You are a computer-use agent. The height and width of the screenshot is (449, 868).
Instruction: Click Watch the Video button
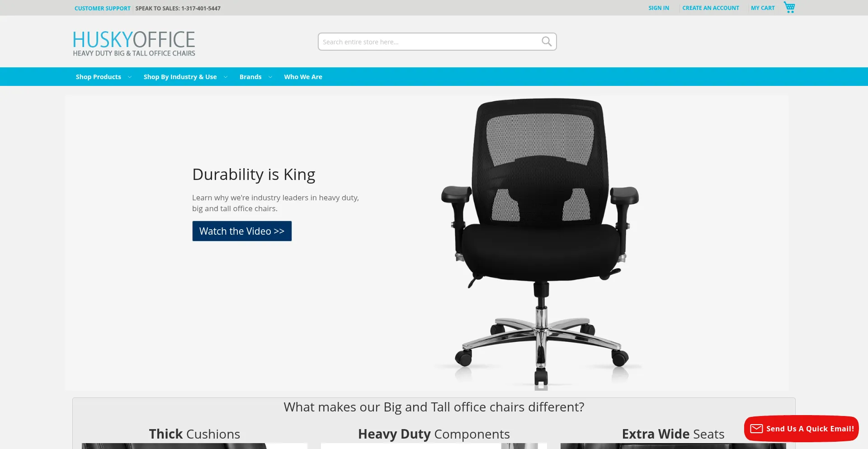pyautogui.click(x=242, y=231)
